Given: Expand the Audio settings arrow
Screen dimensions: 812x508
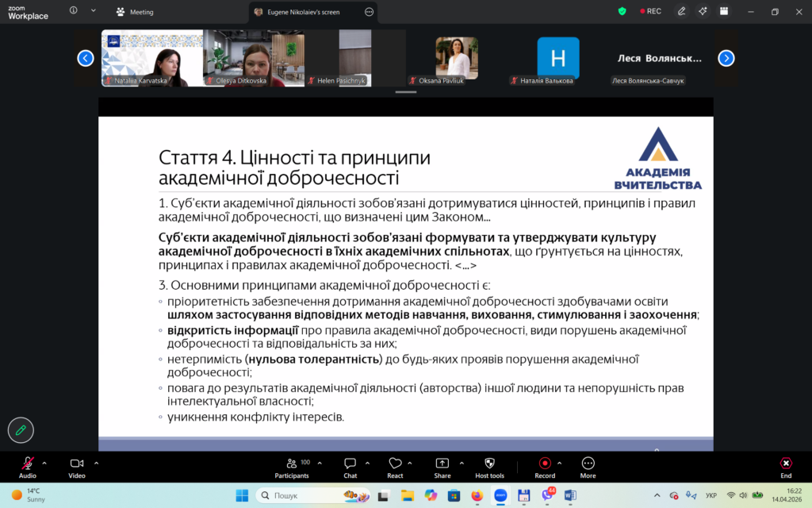Looking at the screenshot, I should [44, 463].
